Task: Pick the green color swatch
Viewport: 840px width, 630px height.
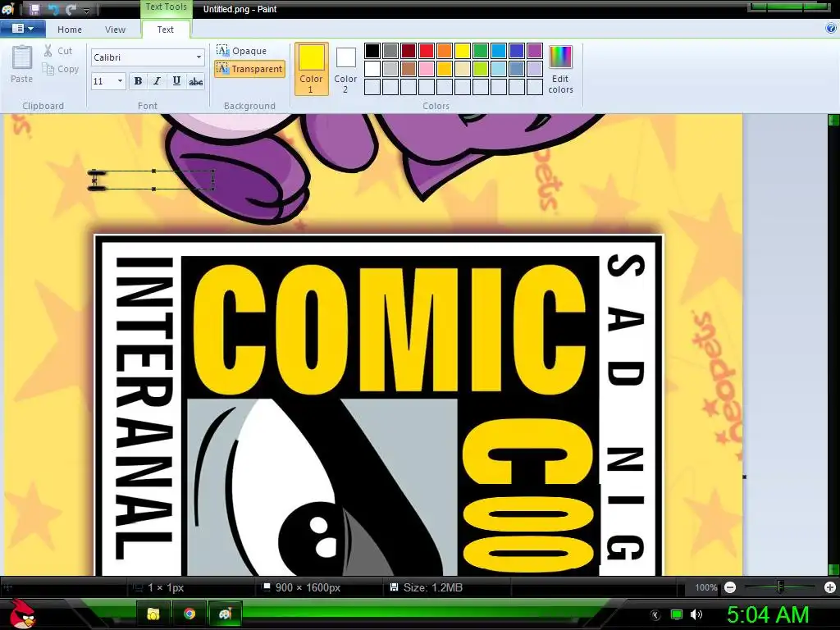Action: click(481, 51)
